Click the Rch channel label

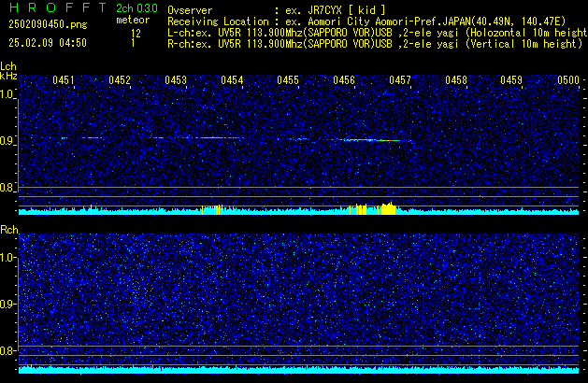coord(9,230)
